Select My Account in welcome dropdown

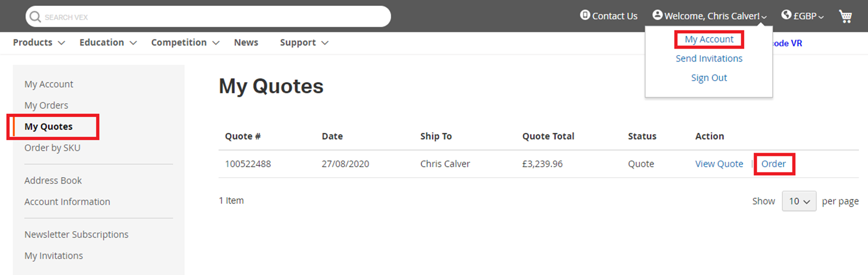pos(709,39)
